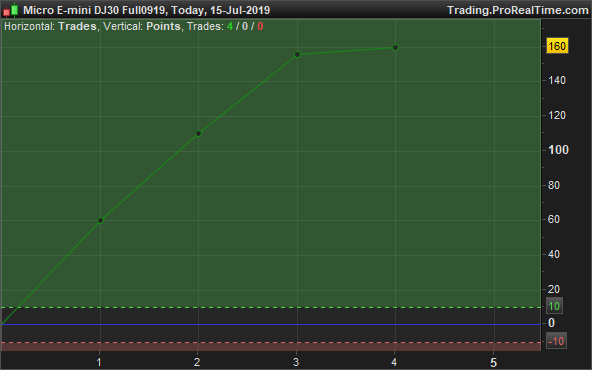Click the 5 label on horizontal axis
The width and height of the screenshot is (592, 370).
tap(493, 362)
